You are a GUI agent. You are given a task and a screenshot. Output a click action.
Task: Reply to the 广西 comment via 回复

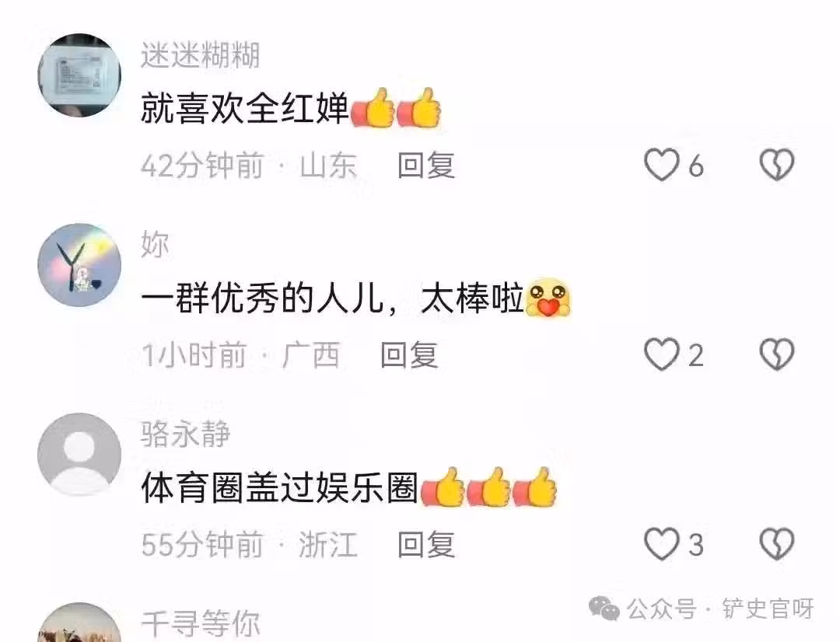[x=410, y=354]
